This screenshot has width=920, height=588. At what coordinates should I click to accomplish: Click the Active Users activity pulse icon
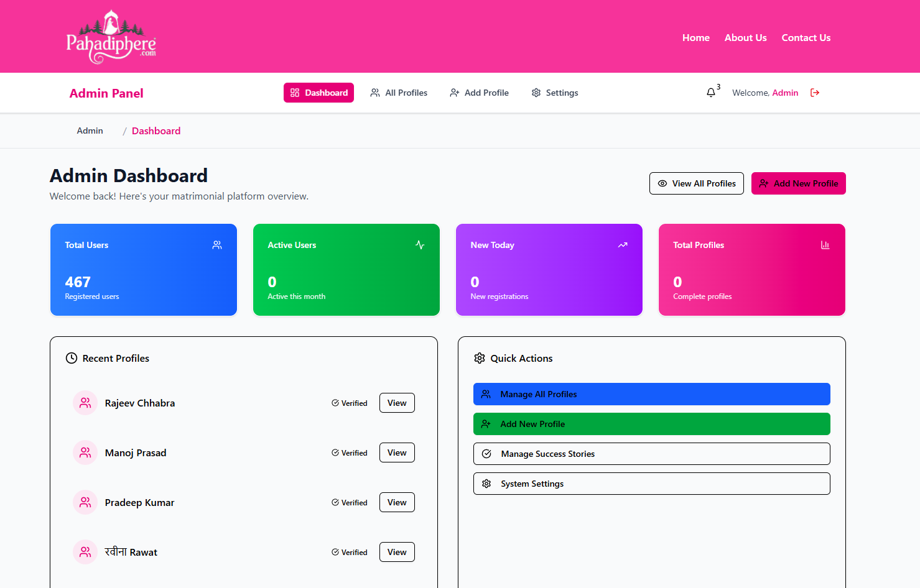[420, 245]
